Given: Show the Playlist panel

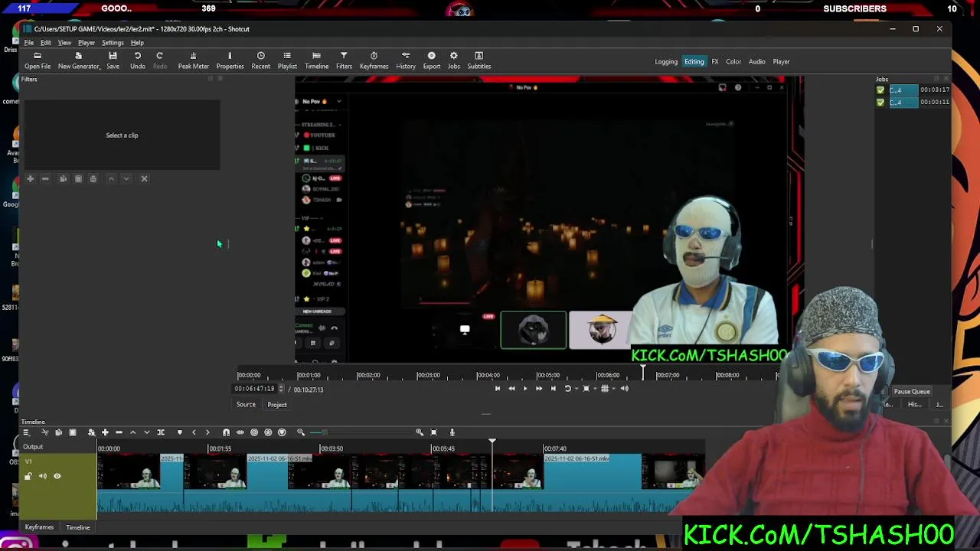Looking at the screenshot, I should (287, 60).
